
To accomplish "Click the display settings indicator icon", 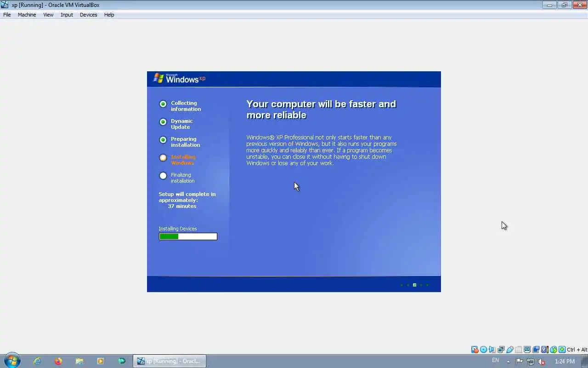I will click(527, 350).
